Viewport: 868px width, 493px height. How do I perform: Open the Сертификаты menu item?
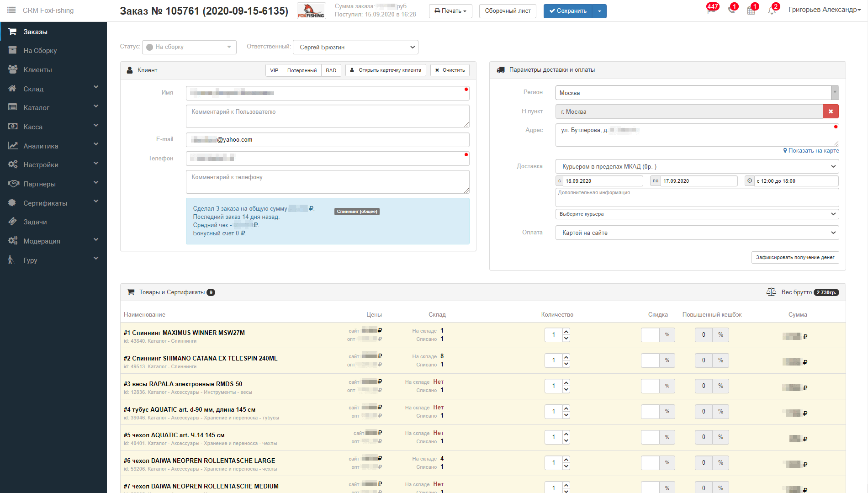coord(53,203)
